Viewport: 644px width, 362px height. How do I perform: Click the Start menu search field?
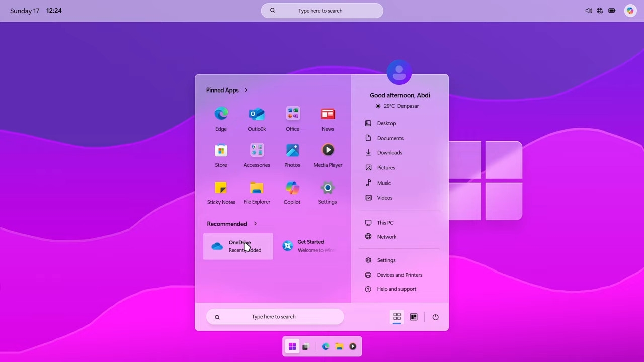[274, 316]
